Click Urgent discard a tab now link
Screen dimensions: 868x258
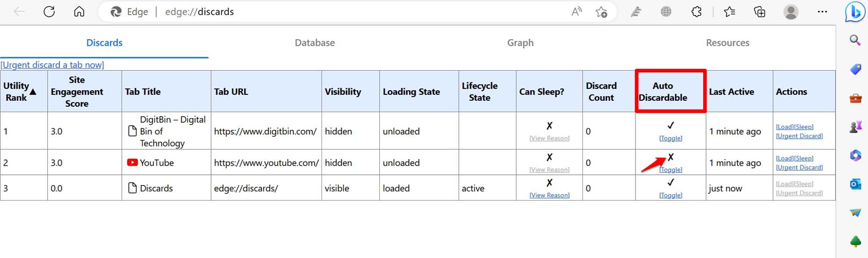52,65
